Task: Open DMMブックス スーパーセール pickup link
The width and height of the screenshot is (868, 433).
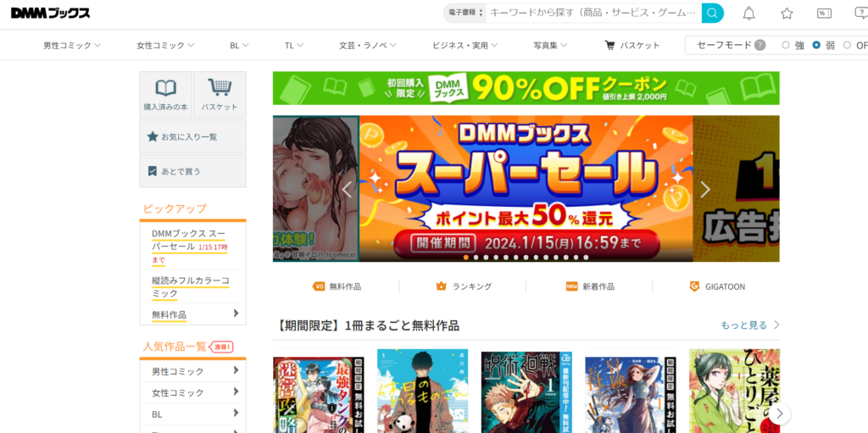Action: tap(190, 246)
